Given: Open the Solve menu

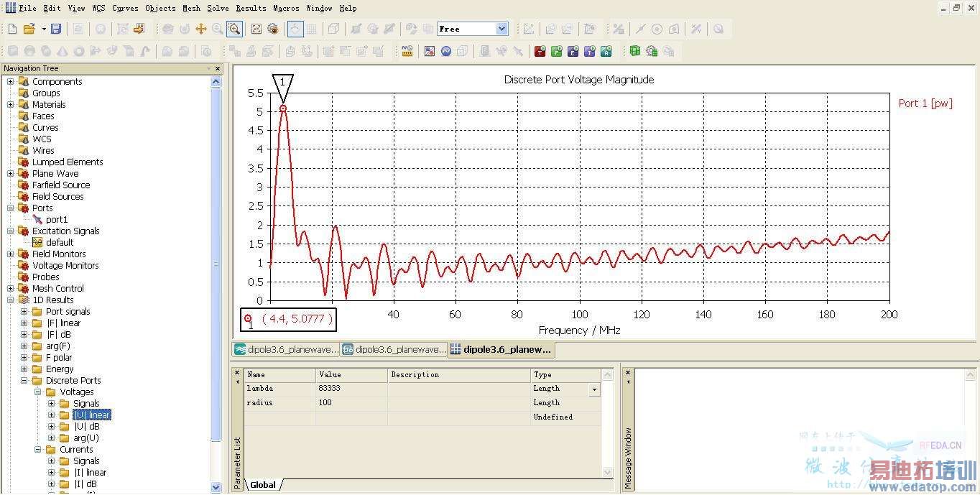Looking at the screenshot, I should tap(218, 8).
